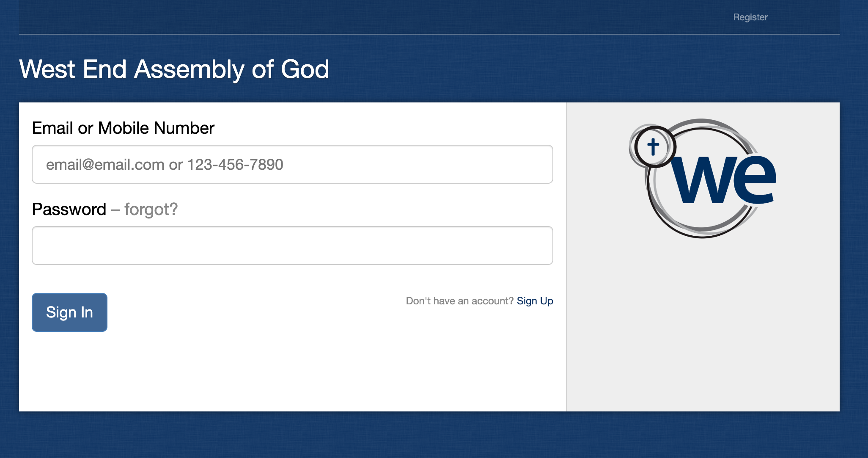
Task: Click the Register link in header
Action: (750, 17)
